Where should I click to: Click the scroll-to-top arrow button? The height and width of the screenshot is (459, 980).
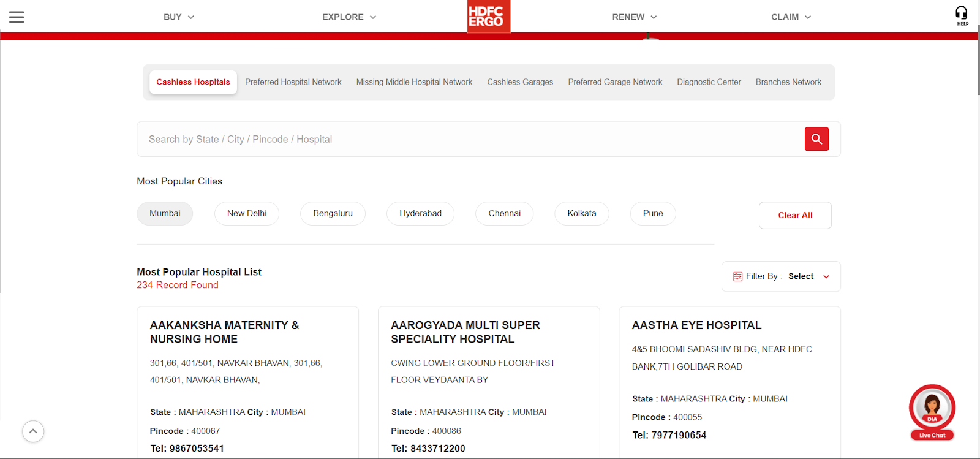pos(33,431)
